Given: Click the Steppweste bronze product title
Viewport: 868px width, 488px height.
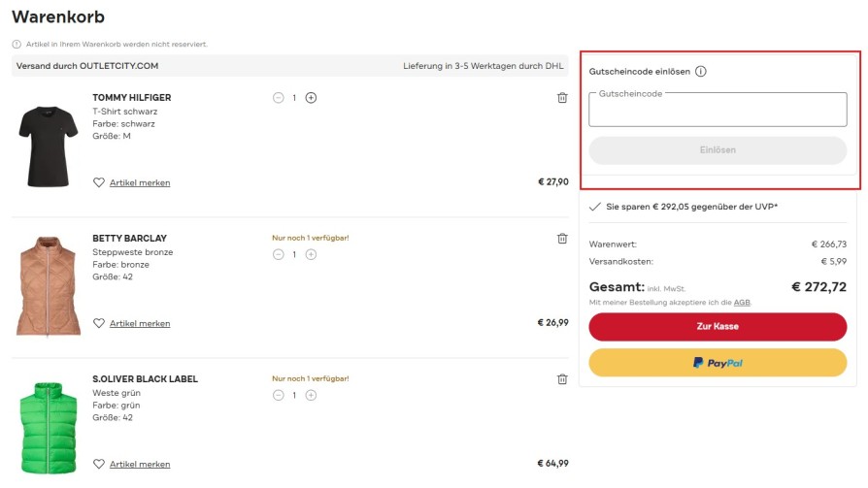Looking at the screenshot, I should coord(132,251).
